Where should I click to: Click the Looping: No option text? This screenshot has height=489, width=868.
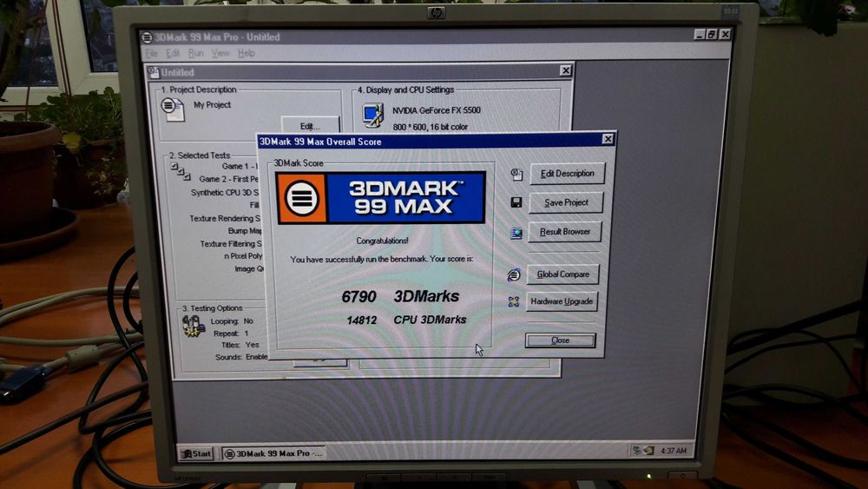[x=232, y=320]
